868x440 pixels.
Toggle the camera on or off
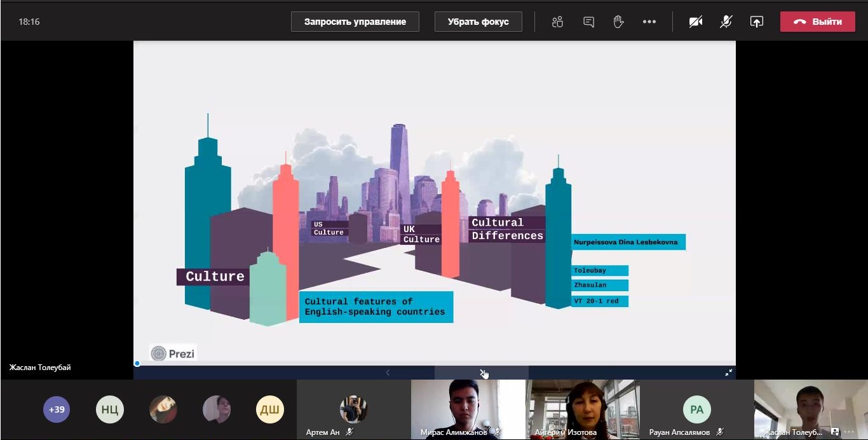696,22
